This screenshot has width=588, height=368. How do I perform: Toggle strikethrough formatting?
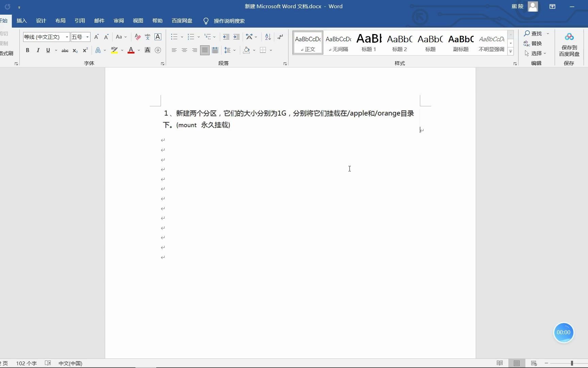65,50
